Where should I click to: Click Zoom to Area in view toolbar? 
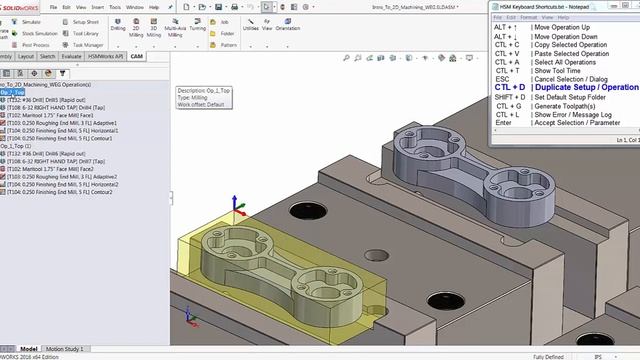click(358, 58)
